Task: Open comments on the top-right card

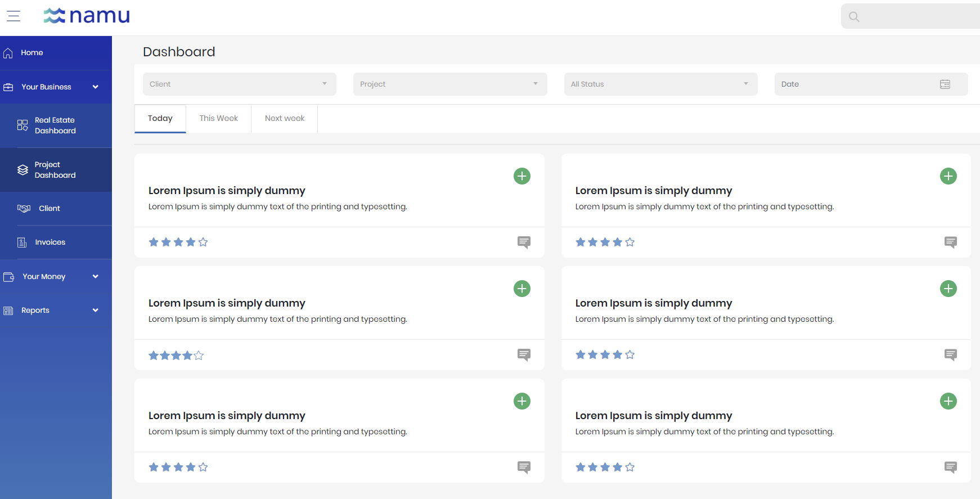Action: [x=951, y=242]
